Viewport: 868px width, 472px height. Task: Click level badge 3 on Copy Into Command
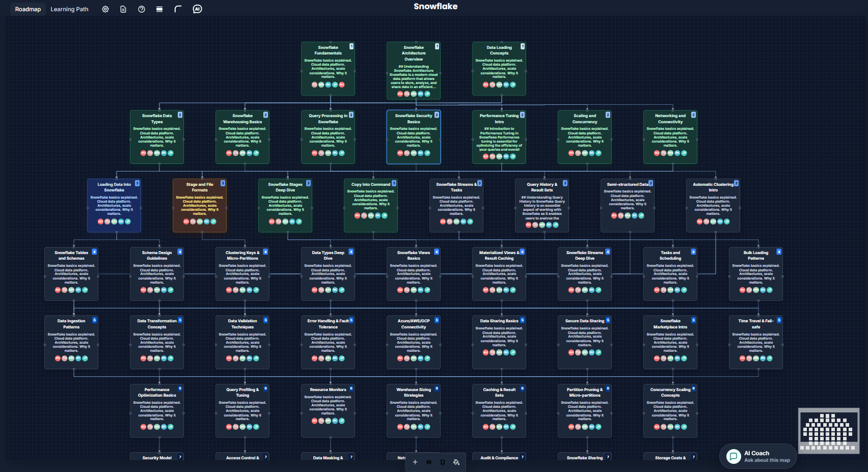point(394,183)
